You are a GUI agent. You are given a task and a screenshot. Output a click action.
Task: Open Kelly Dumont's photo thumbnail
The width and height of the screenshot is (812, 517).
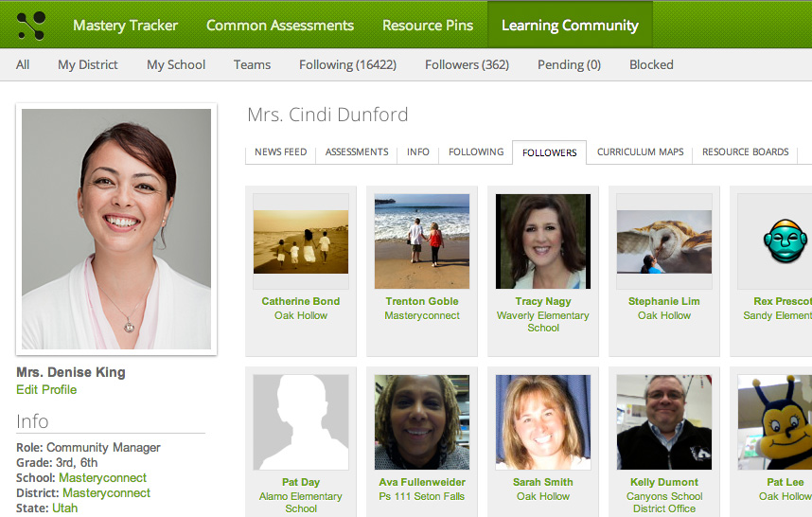tap(664, 422)
